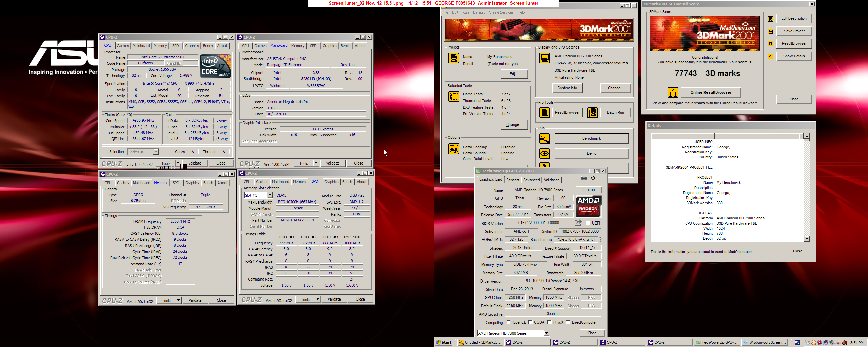Image resolution: width=868 pixels, height=347 pixels.
Task: Toggle the UEFI checkbox in GPU-Z
Action: pos(588,223)
